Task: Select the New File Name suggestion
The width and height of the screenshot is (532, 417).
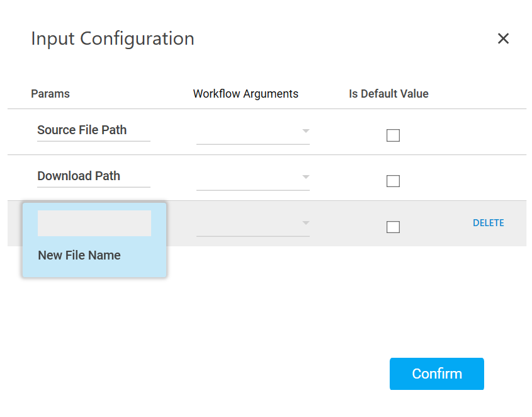Action: tap(79, 255)
